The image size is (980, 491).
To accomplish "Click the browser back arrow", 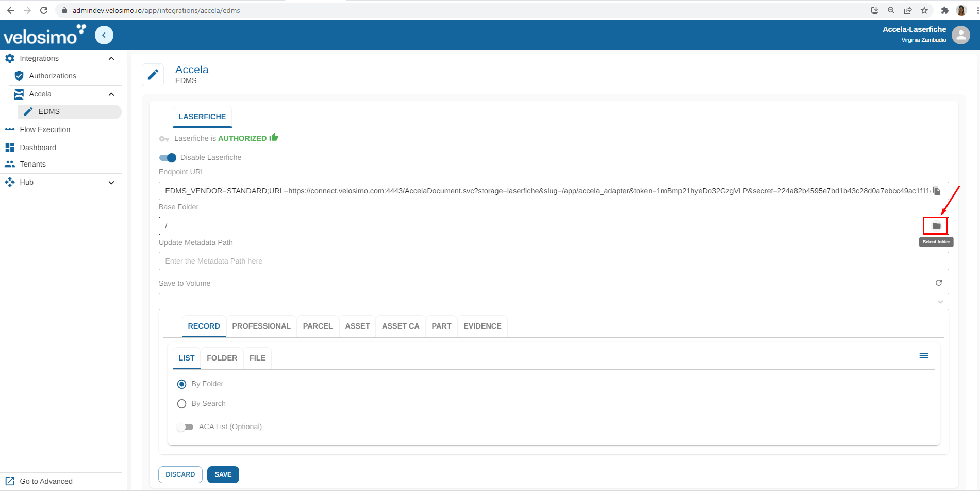I will (11, 10).
